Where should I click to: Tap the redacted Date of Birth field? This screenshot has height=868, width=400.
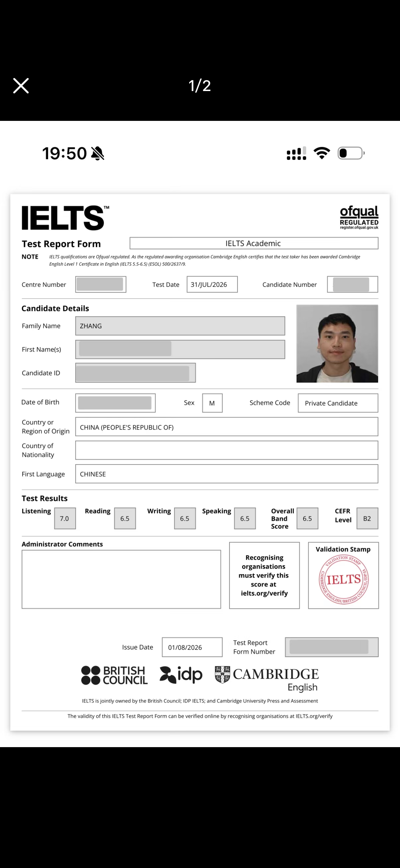pos(115,403)
